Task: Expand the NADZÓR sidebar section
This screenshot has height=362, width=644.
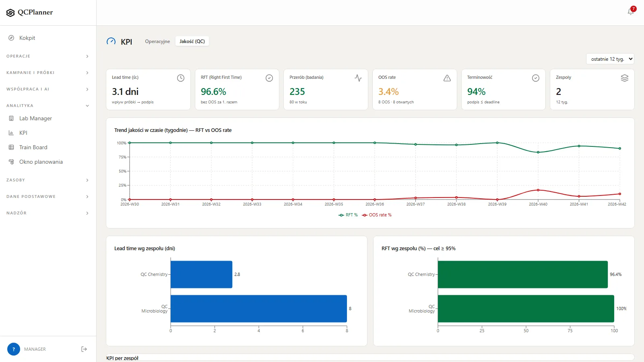Action: tap(48, 213)
